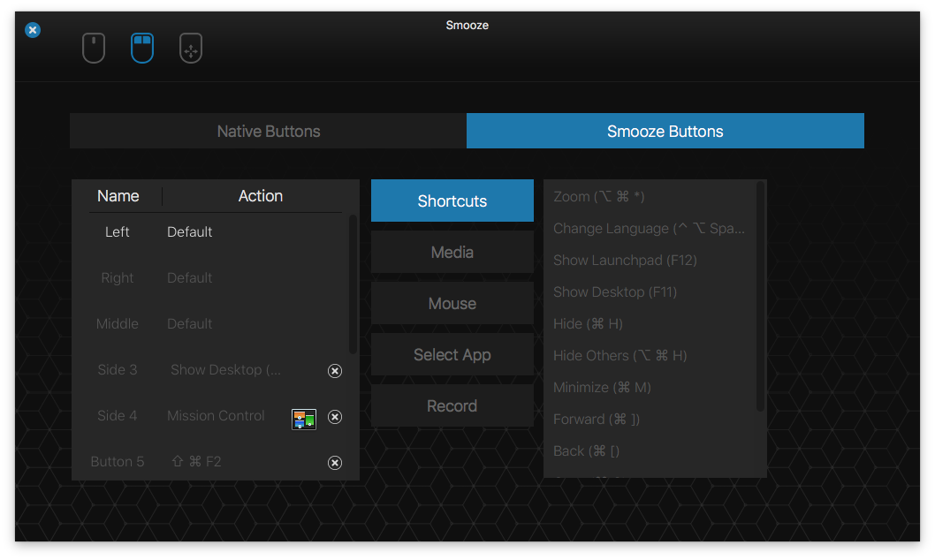Remove the Side 3 Show Desktop action
This screenshot has height=560, width=935.
click(335, 371)
